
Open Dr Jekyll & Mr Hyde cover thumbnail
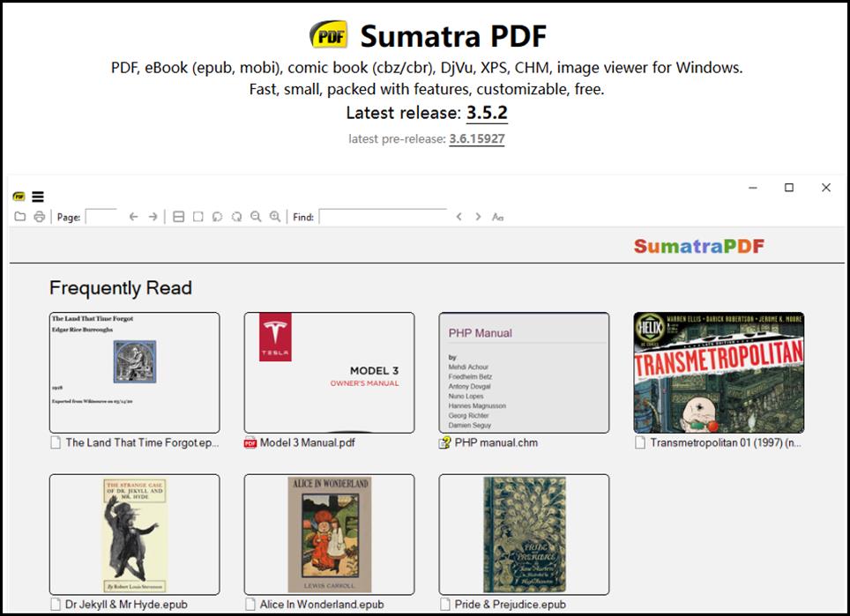[134, 534]
